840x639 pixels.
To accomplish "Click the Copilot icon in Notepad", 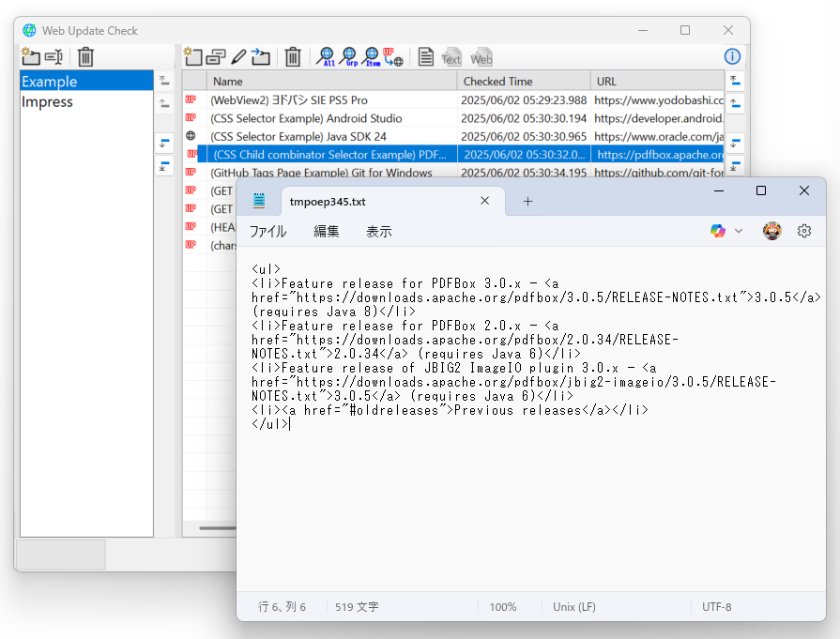I will [718, 231].
